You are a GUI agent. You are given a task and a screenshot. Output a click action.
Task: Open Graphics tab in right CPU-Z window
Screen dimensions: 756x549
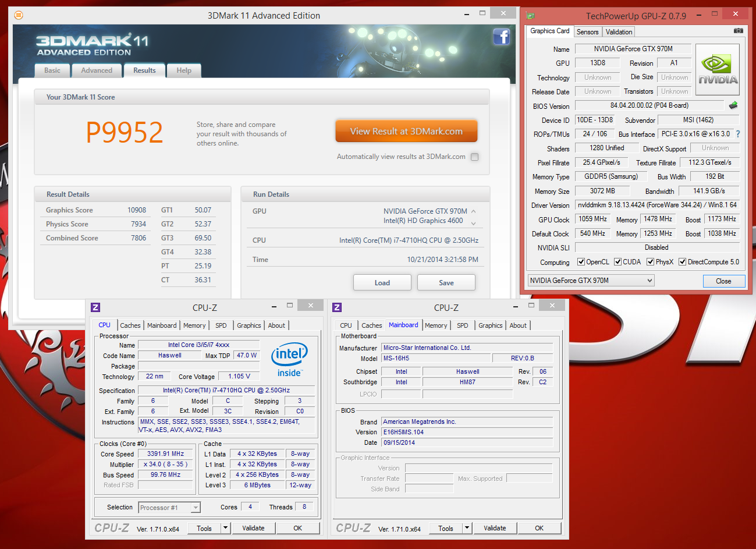pos(491,325)
